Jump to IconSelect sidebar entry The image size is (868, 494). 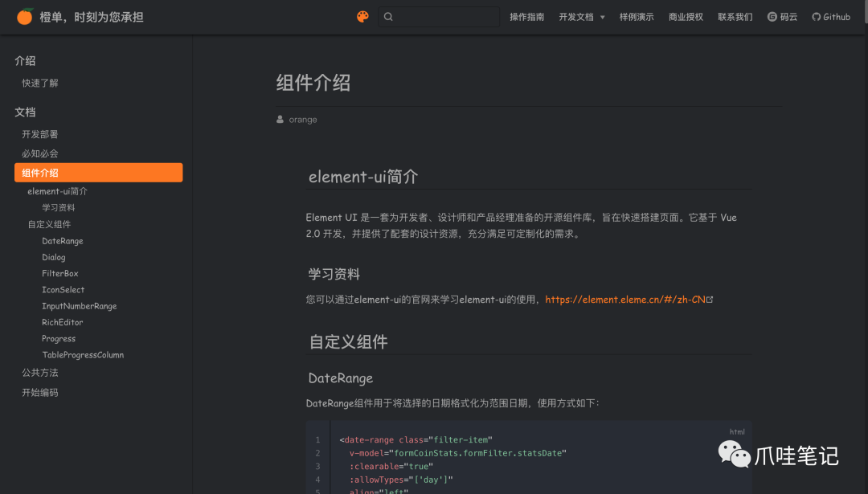(x=63, y=289)
